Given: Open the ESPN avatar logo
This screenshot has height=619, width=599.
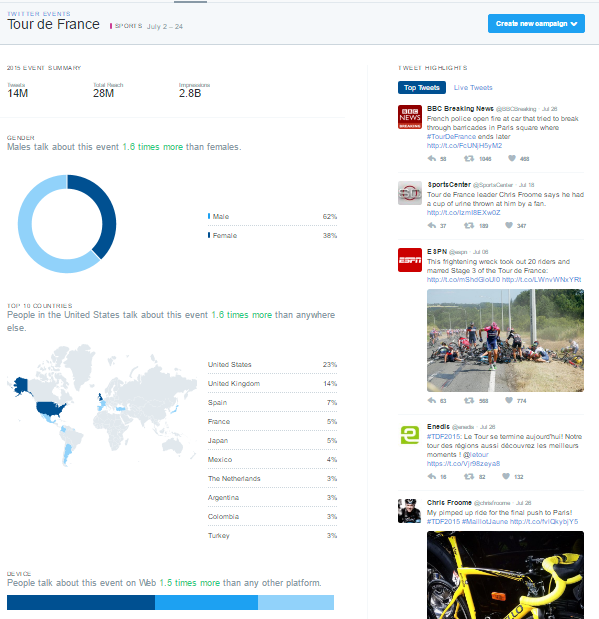Looking at the screenshot, I should point(410,260).
